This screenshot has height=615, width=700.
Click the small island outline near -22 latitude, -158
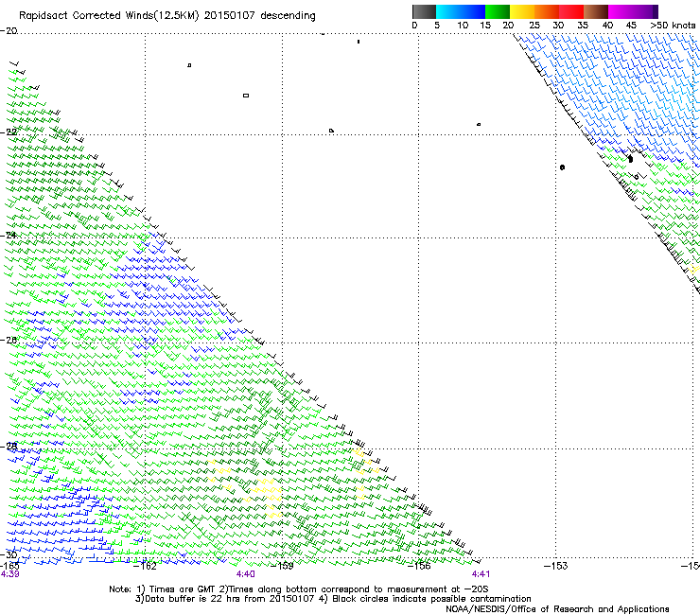(331, 131)
